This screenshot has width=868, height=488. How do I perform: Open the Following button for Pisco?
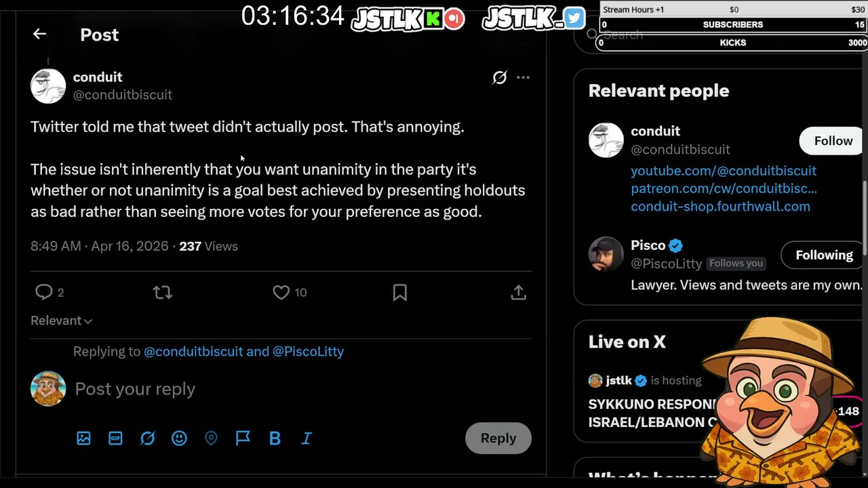(824, 255)
